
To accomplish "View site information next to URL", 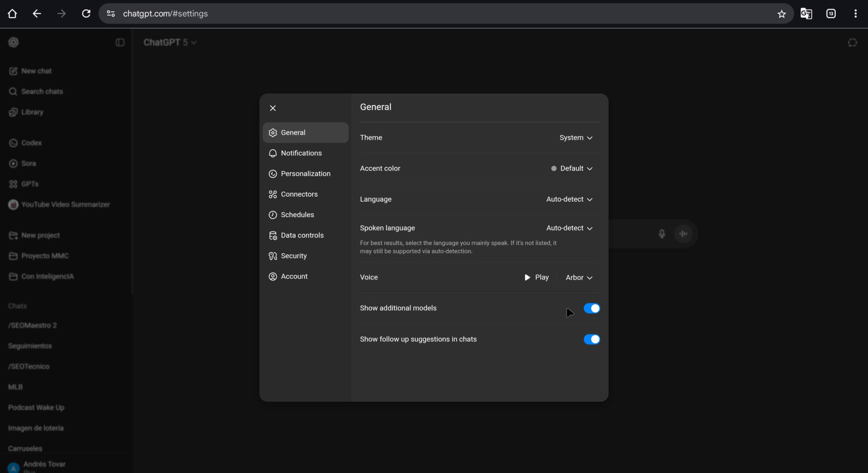I will click(111, 14).
